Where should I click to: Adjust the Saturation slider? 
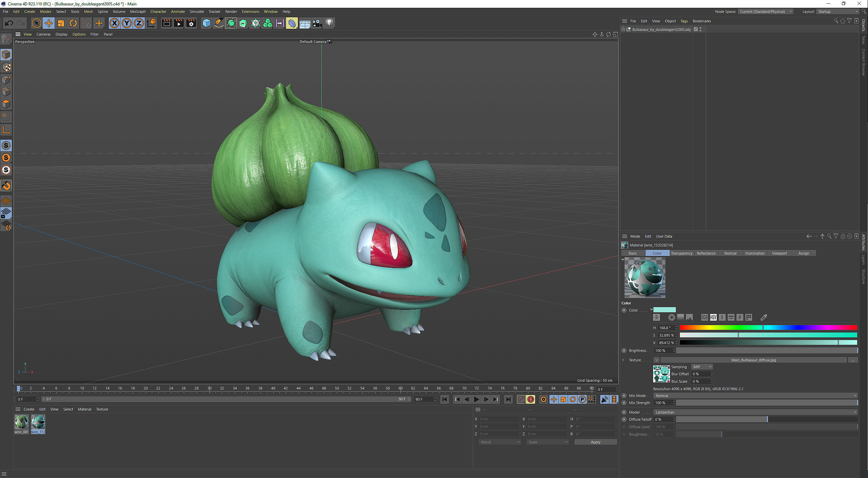[768, 335]
